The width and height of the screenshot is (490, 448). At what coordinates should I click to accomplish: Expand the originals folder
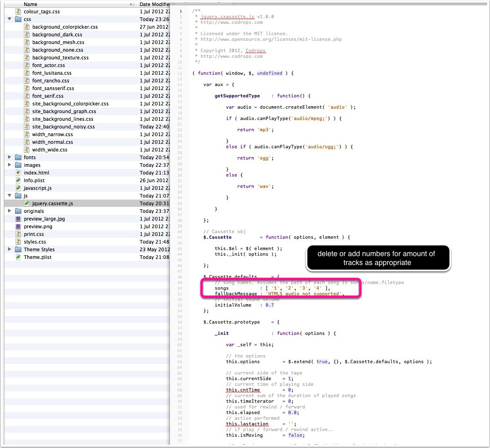[10, 211]
